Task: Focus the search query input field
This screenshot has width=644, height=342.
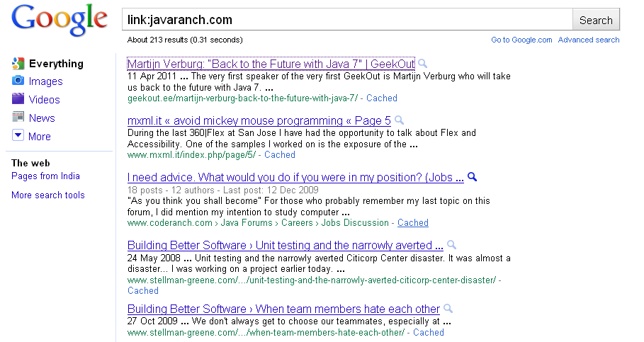Action: [347, 20]
